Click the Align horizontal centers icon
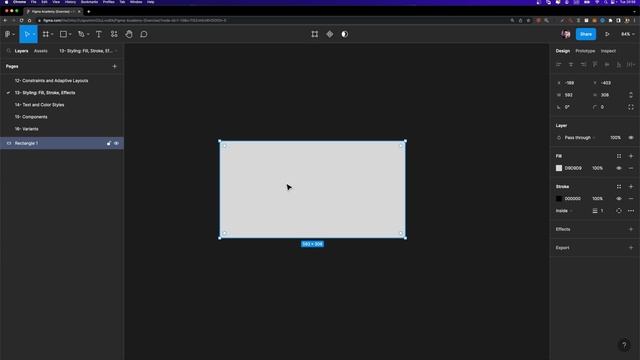The width and height of the screenshot is (640, 360). click(x=571, y=64)
